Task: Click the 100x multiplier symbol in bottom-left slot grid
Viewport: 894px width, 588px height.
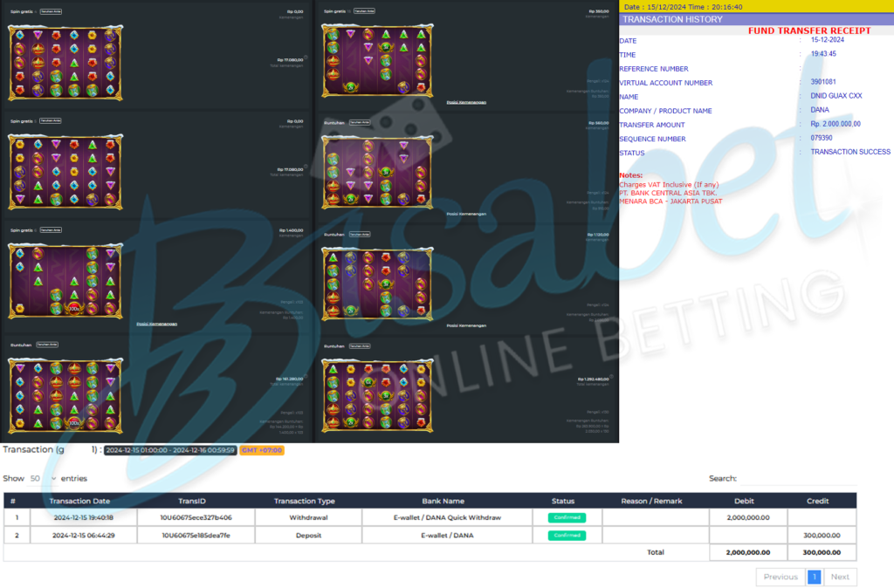Action: [x=74, y=423]
